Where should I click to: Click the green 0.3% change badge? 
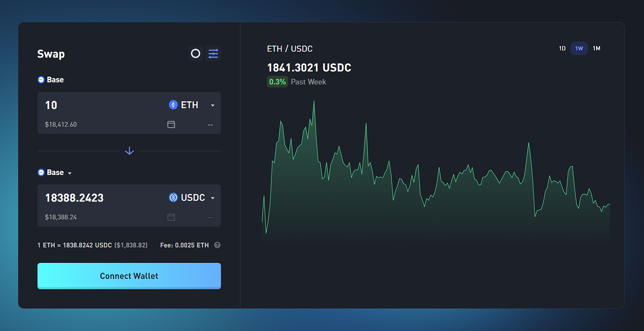277,81
